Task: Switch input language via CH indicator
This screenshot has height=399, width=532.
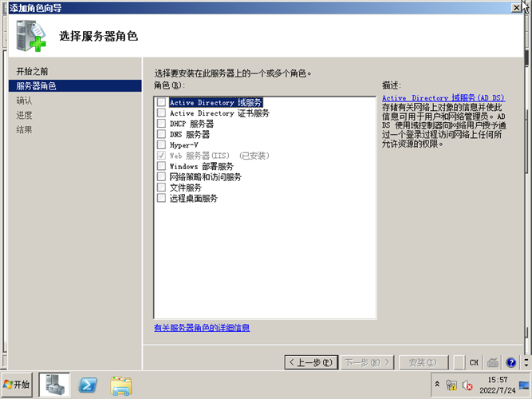Action: pyautogui.click(x=474, y=362)
